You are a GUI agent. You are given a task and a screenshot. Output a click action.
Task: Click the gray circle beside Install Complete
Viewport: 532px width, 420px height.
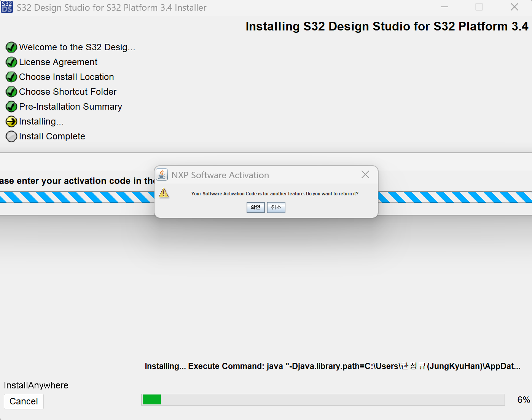[x=11, y=136]
